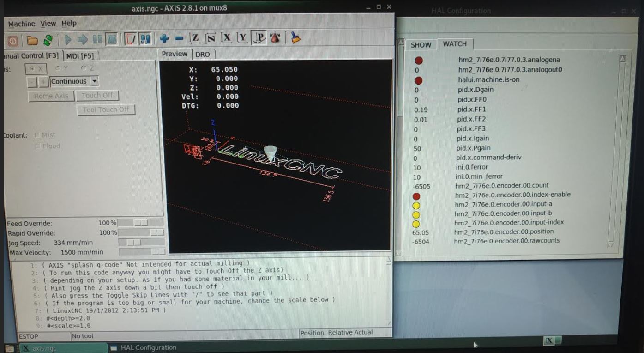
Task: Clear live plot with brush icon
Action: click(x=296, y=38)
